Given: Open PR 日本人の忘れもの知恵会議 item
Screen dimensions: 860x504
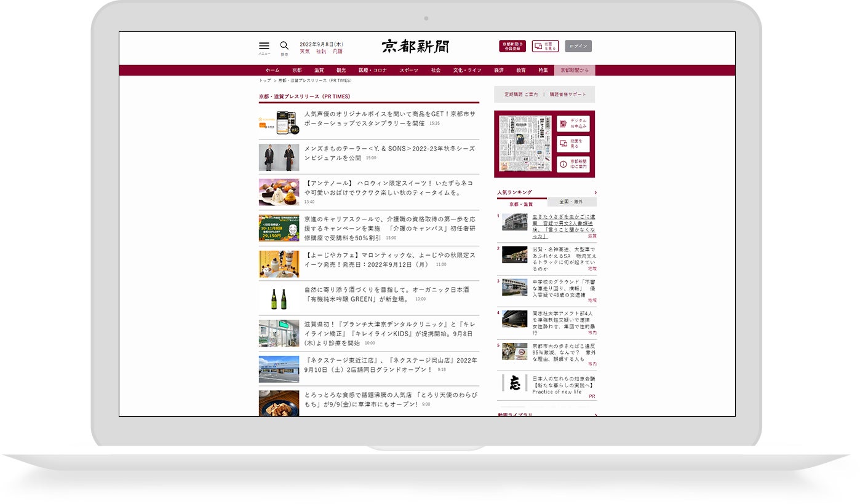Looking at the screenshot, I should pyautogui.click(x=564, y=386).
